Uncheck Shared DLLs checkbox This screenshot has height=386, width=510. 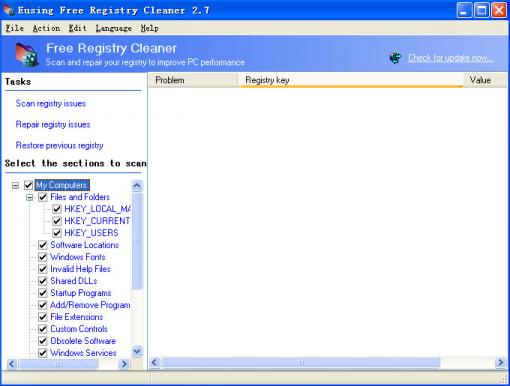point(43,281)
